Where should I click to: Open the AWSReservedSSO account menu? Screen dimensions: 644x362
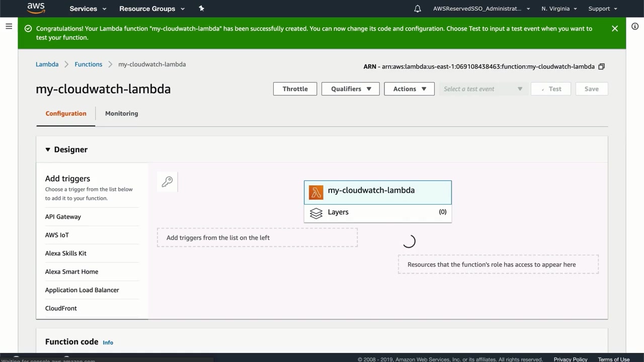click(x=481, y=9)
